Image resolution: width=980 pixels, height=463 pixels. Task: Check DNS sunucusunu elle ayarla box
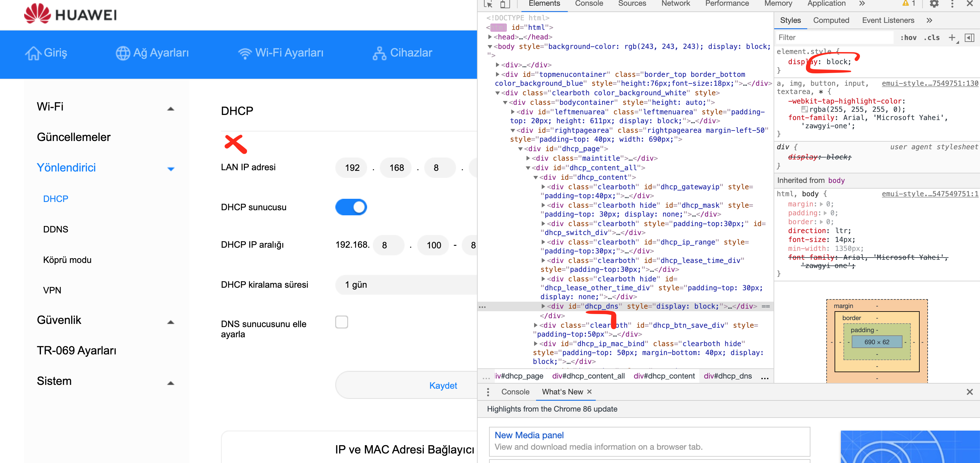pos(341,322)
